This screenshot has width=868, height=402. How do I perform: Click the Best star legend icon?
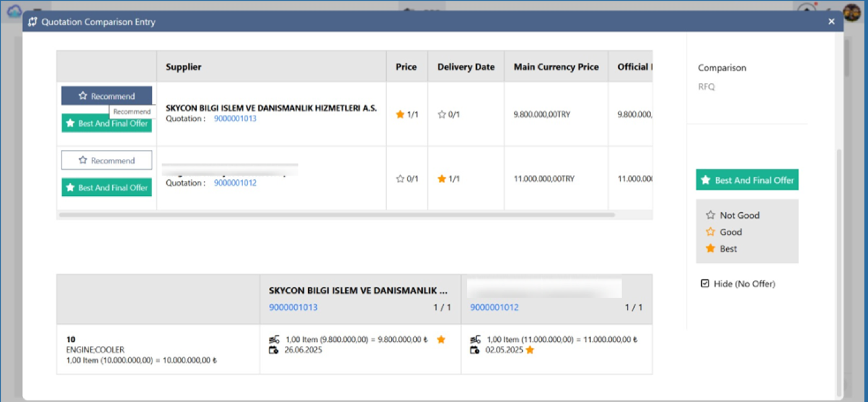[x=711, y=249]
